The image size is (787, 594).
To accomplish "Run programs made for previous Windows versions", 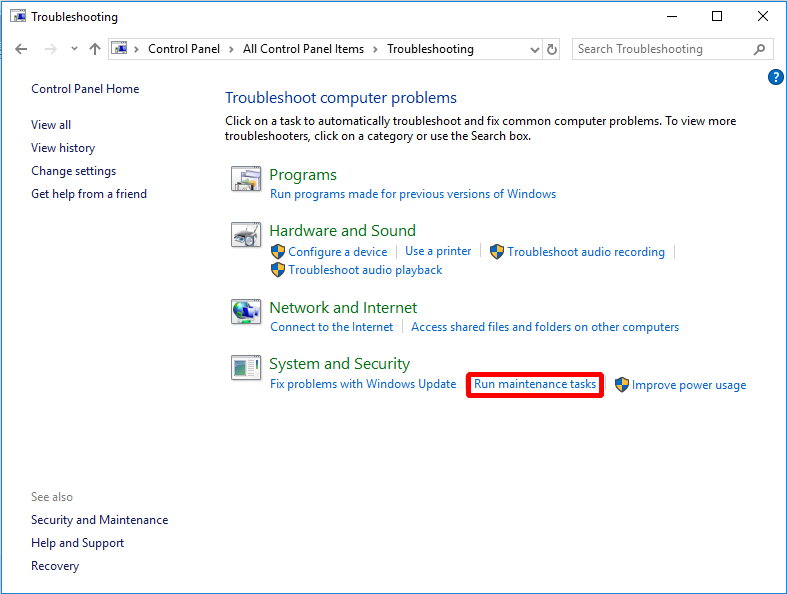I will tap(413, 194).
